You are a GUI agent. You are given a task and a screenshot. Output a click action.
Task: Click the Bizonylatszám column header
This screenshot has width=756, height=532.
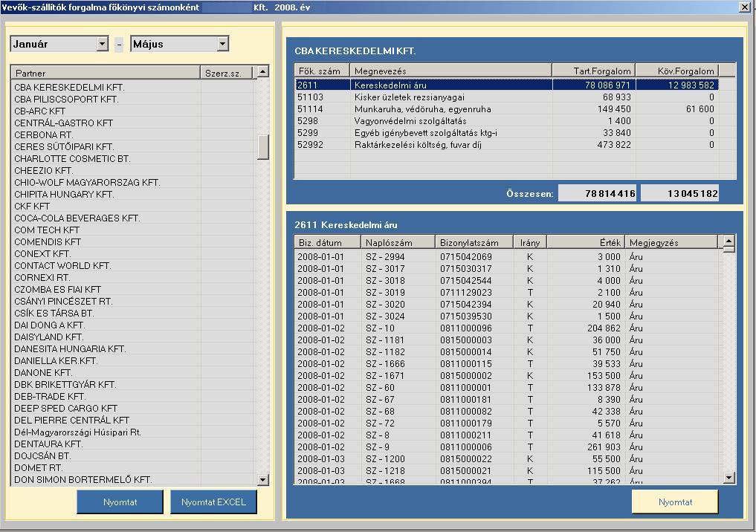(x=475, y=242)
